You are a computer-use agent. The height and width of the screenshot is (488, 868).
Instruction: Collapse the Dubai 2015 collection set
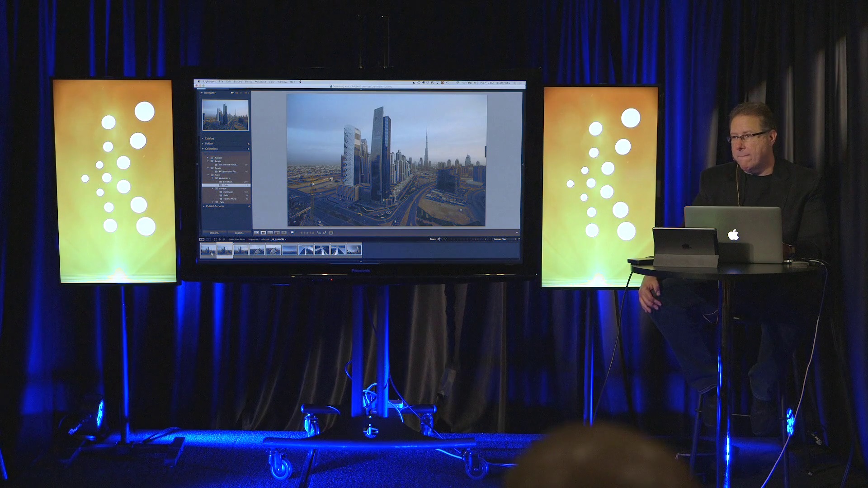click(x=212, y=178)
